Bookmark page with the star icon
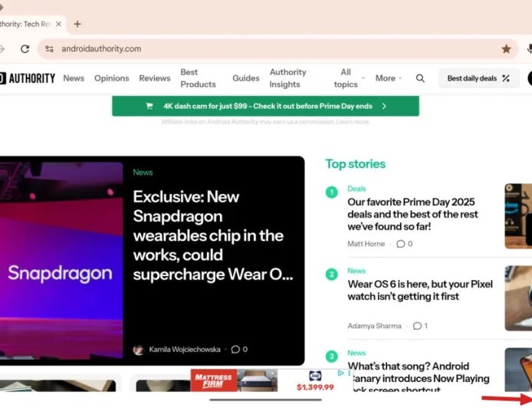 [x=506, y=48]
